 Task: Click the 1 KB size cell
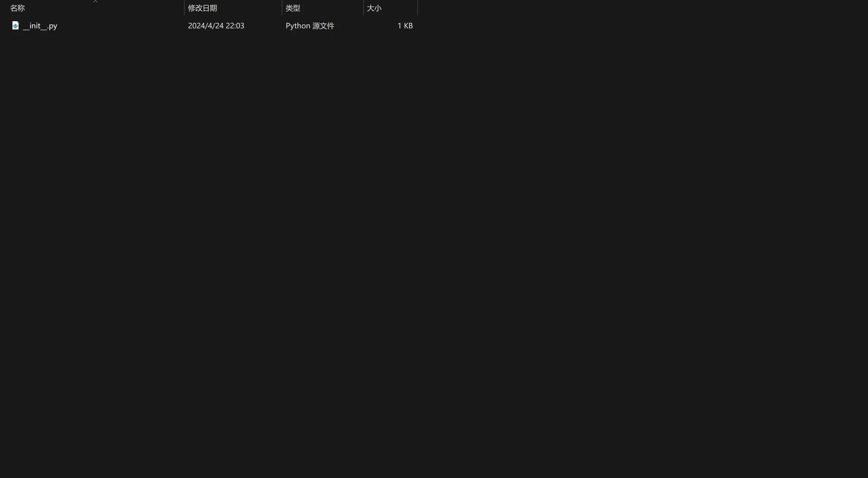pos(405,26)
